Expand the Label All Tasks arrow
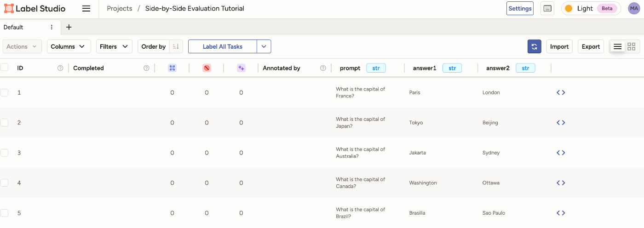This screenshot has height=228, width=644. click(x=264, y=46)
